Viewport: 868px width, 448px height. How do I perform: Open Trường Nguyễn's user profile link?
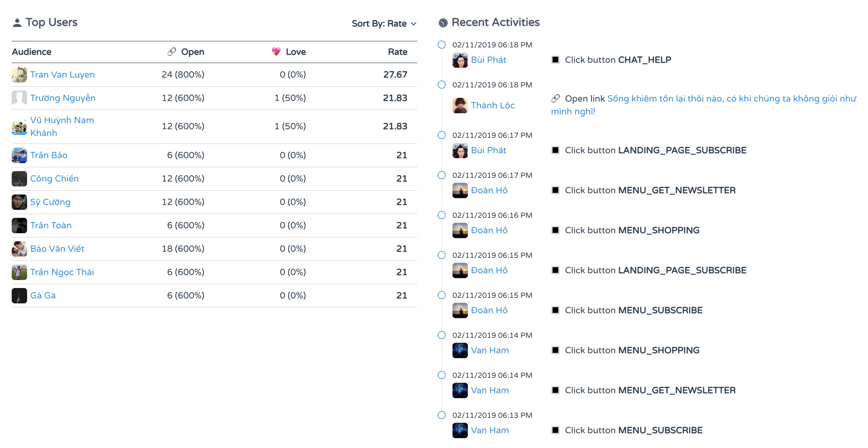[63, 98]
